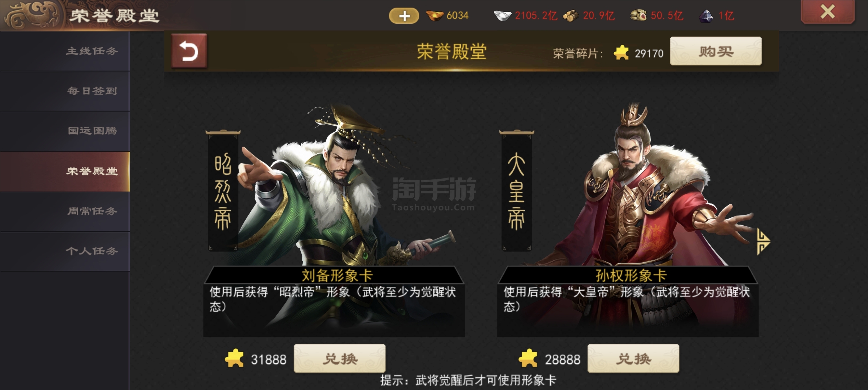Click the 购买 button
The image size is (868, 390).
click(x=716, y=51)
